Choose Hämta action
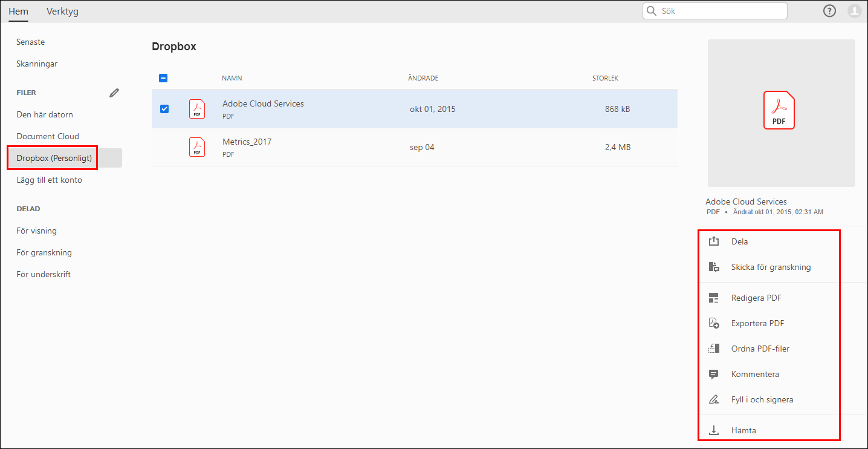Image resolution: width=868 pixels, height=449 pixels. [743, 430]
